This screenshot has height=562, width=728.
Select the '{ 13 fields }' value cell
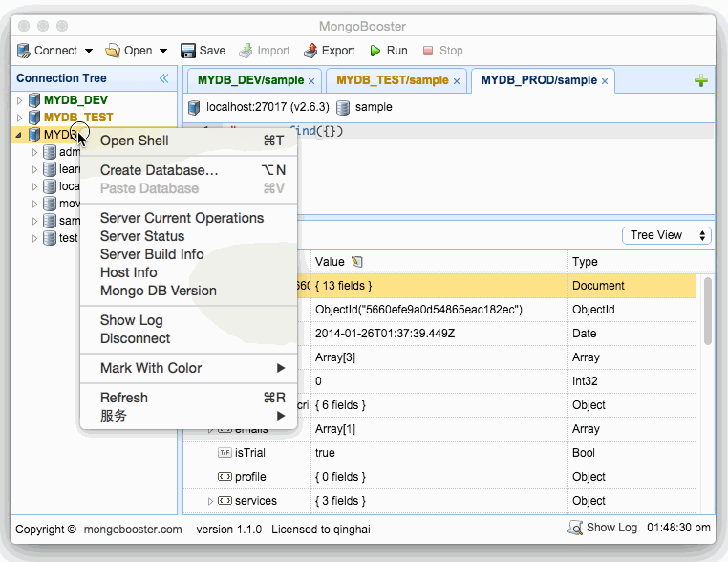(x=439, y=286)
